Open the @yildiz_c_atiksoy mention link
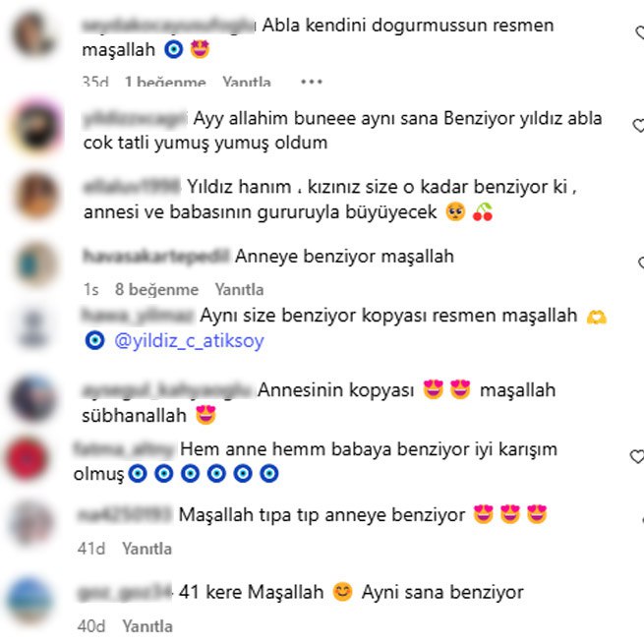 tap(189, 341)
